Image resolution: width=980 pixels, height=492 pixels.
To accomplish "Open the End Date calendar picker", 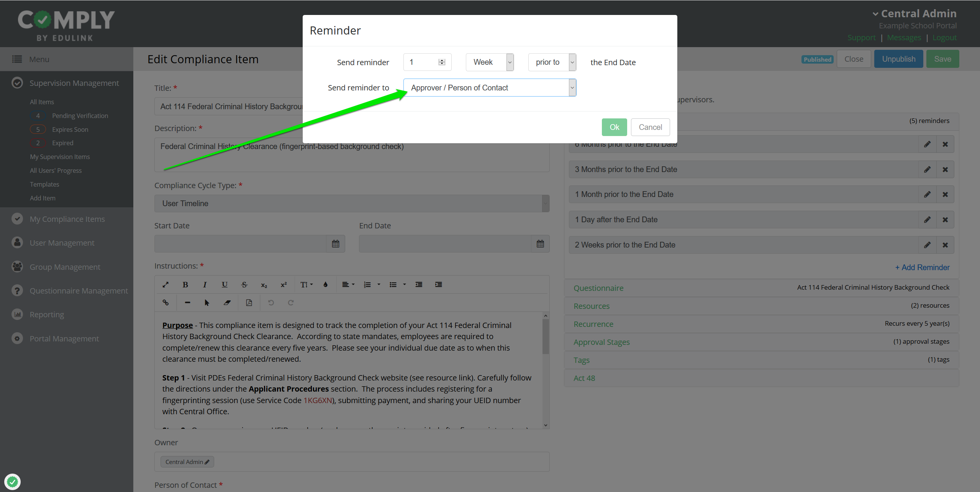I will coord(540,244).
